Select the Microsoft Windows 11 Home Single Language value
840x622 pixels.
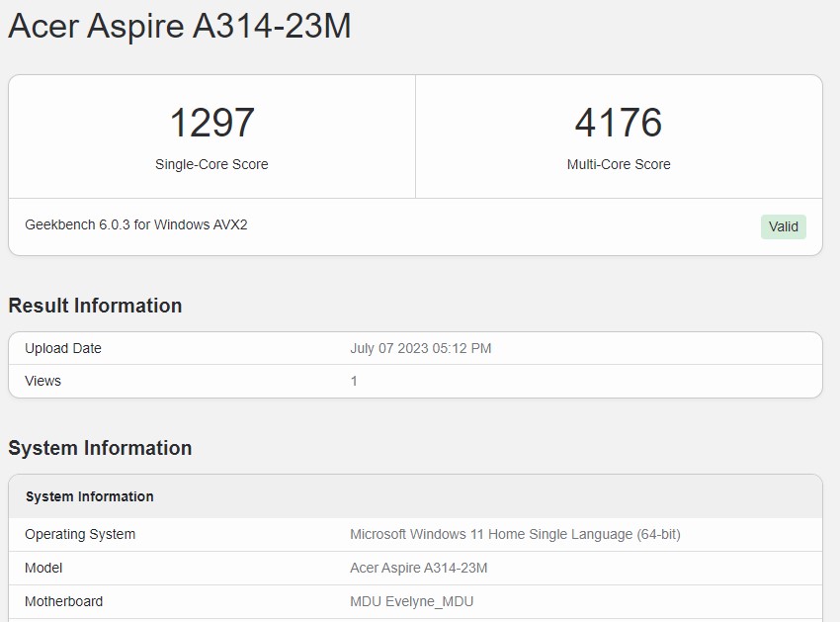click(x=515, y=535)
